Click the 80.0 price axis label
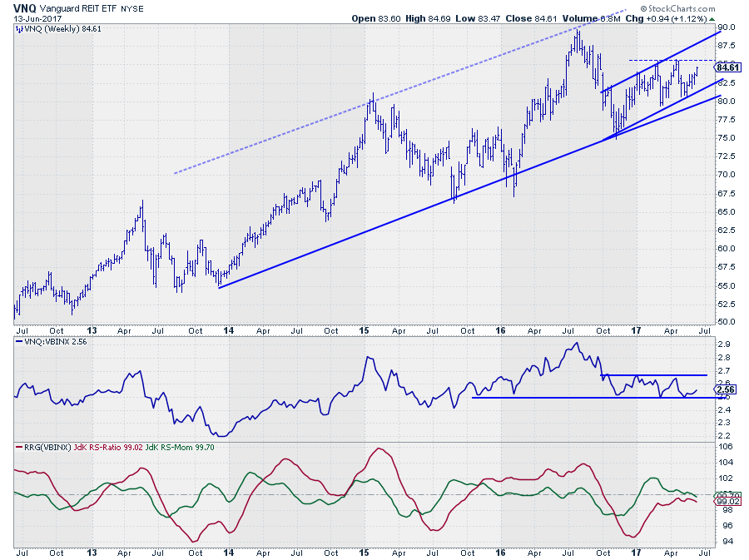 tap(726, 102)
